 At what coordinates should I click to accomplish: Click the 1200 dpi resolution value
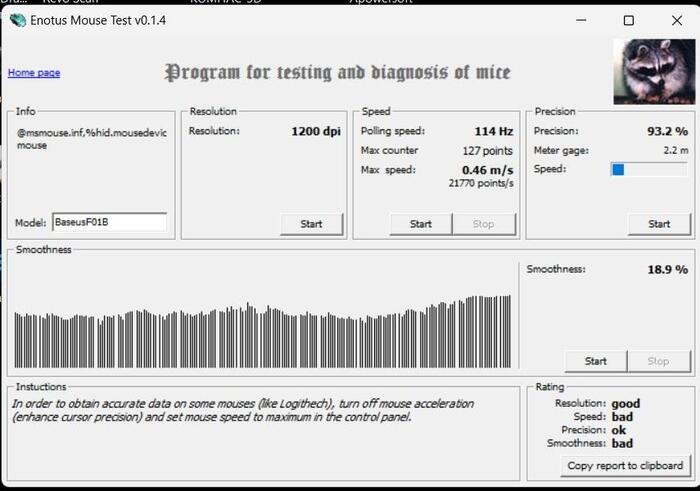tap(317, 131)
